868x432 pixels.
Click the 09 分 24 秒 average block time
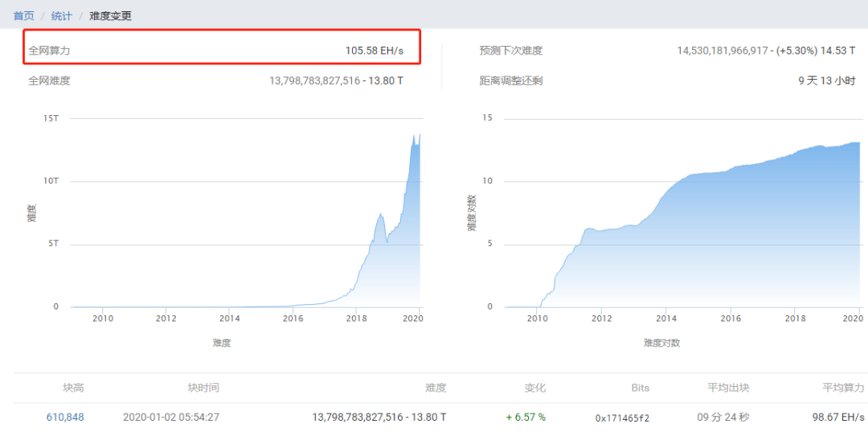(x=723, y=417)
